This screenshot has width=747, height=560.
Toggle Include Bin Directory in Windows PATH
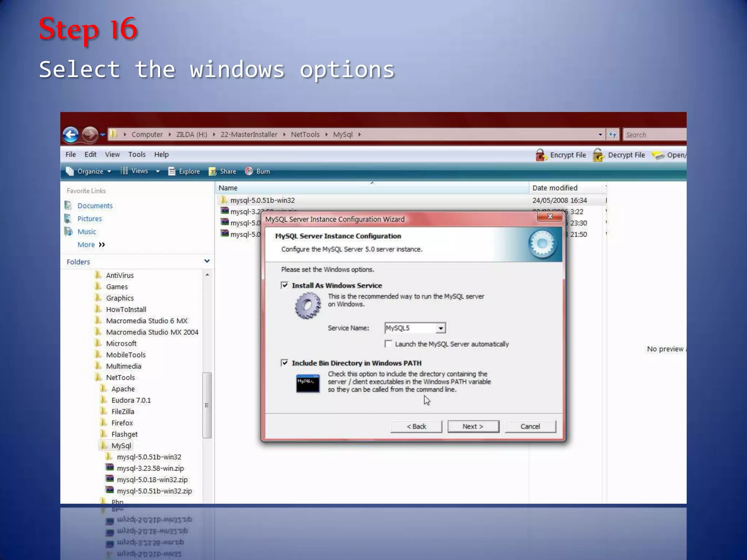tap(285, 363)
